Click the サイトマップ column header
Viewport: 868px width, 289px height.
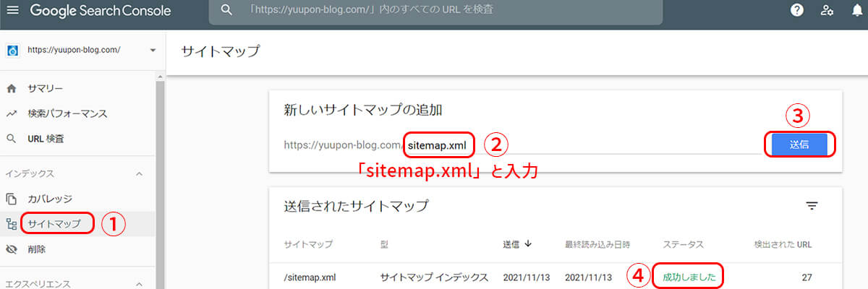coord(309,244)
